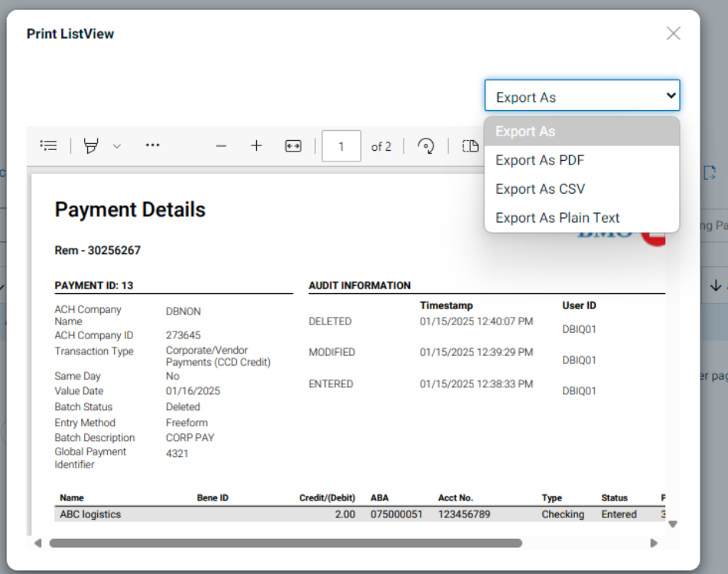Click the 'Deleted' batch status value

pyautogui.click(x=183, y=406)
